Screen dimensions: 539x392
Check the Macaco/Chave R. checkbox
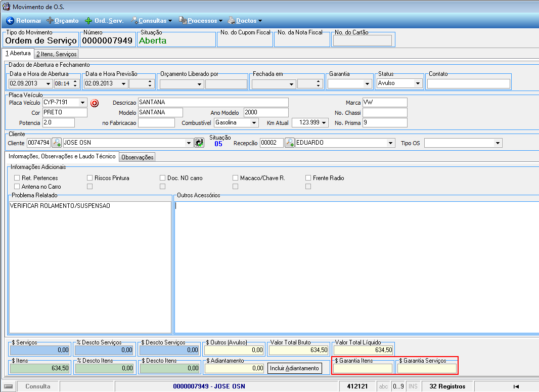tap(236, 178)
